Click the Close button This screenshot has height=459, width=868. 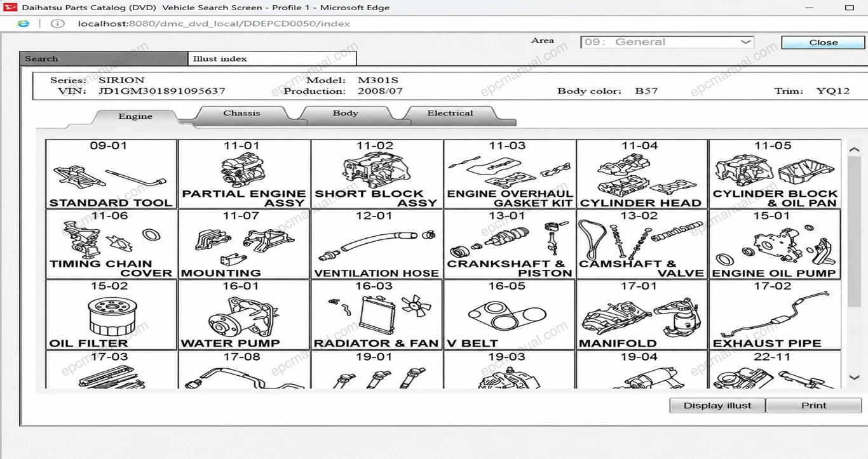pyautogui.click(x=824, y=43)
